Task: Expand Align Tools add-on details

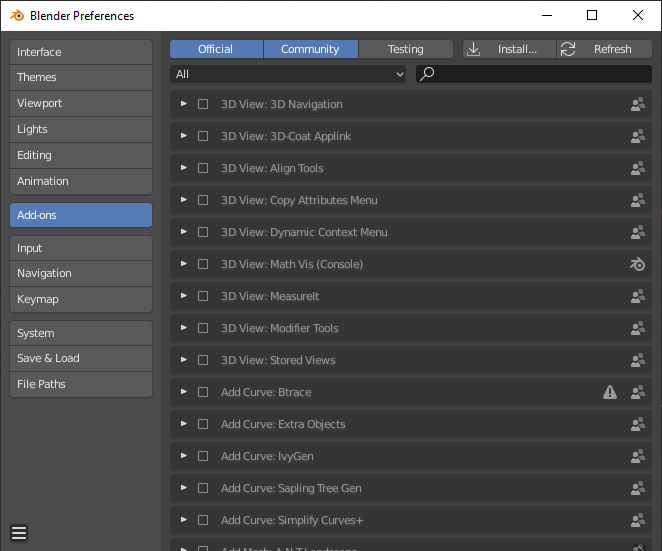Action: click(x=184, y=168)
